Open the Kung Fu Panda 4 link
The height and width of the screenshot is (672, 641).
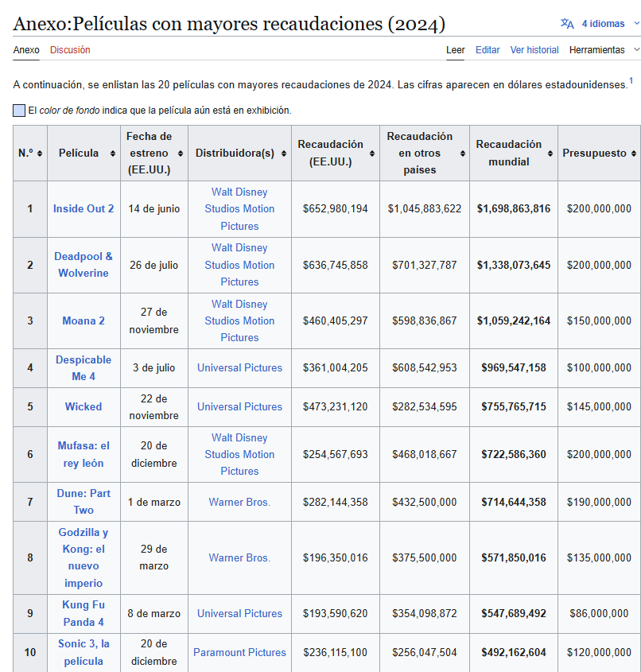(x=84, y=613)
